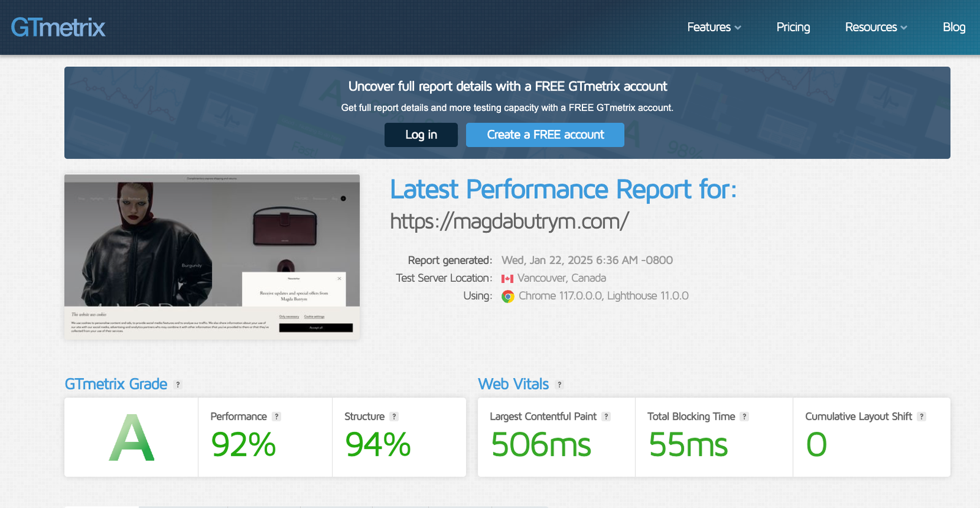This screenshot has height=508, width=980.
Task: Expand the Resources dropdown menu
Action: coord(876,27)
